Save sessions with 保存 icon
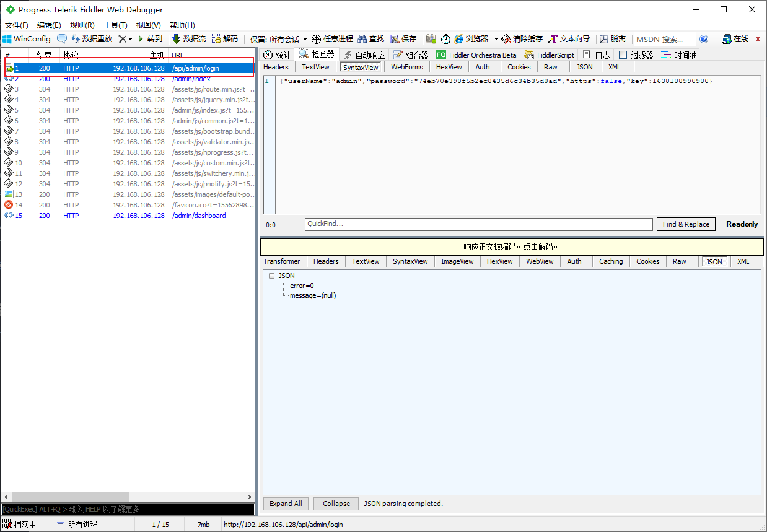767x532 pixels. 403,39
